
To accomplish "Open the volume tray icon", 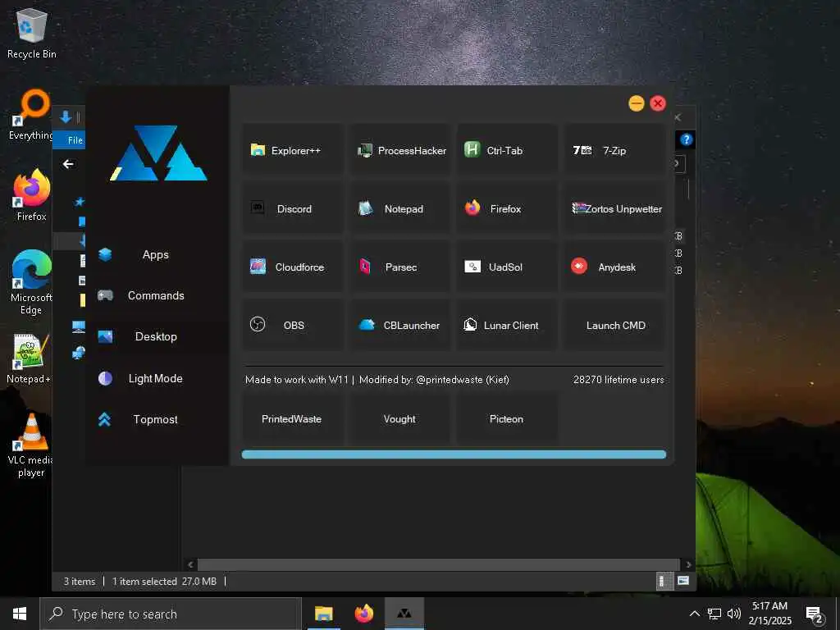I will (x=734, y=614).
